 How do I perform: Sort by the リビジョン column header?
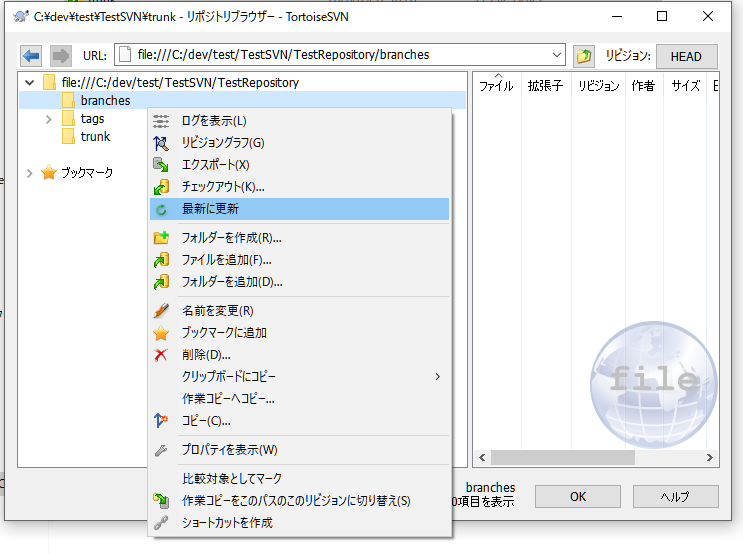(598, 85)
